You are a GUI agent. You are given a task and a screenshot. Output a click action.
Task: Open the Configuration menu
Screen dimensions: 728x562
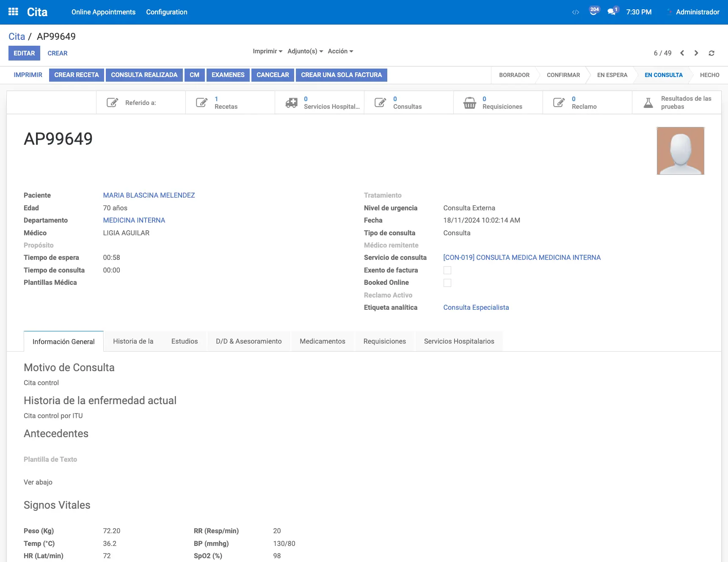click(166, 12)
